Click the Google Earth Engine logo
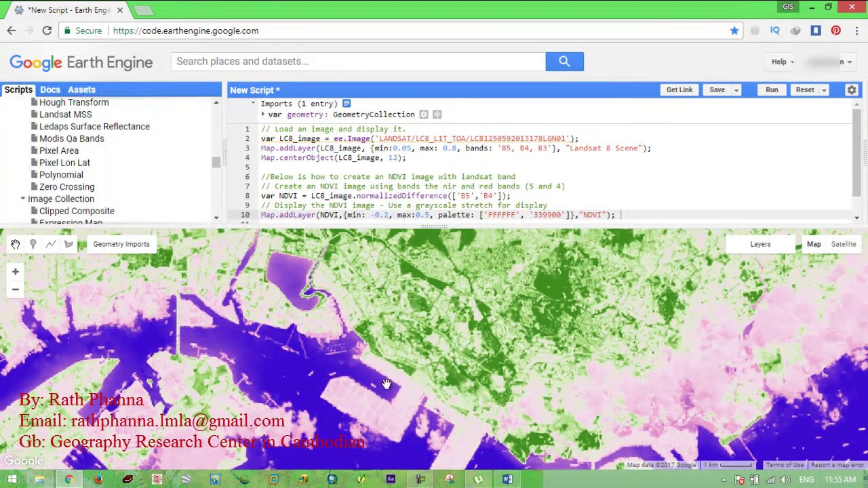The height and width of the screenshot is (488, 868). tap(81, 62)
